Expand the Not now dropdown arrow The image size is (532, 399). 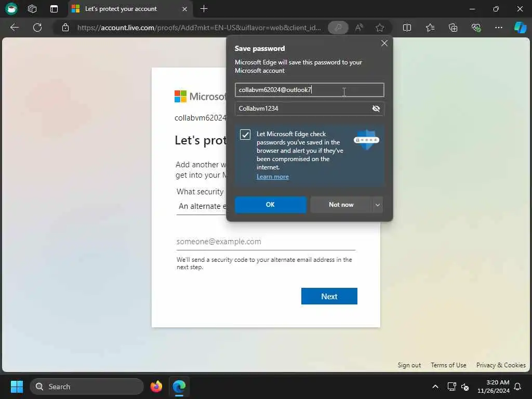[377, 205]
